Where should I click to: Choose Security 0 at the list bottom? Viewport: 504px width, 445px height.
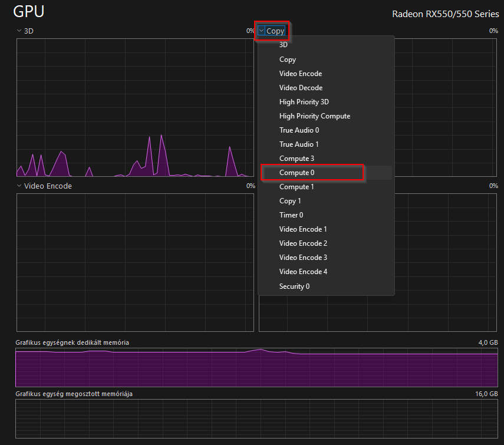coord(294,286)
